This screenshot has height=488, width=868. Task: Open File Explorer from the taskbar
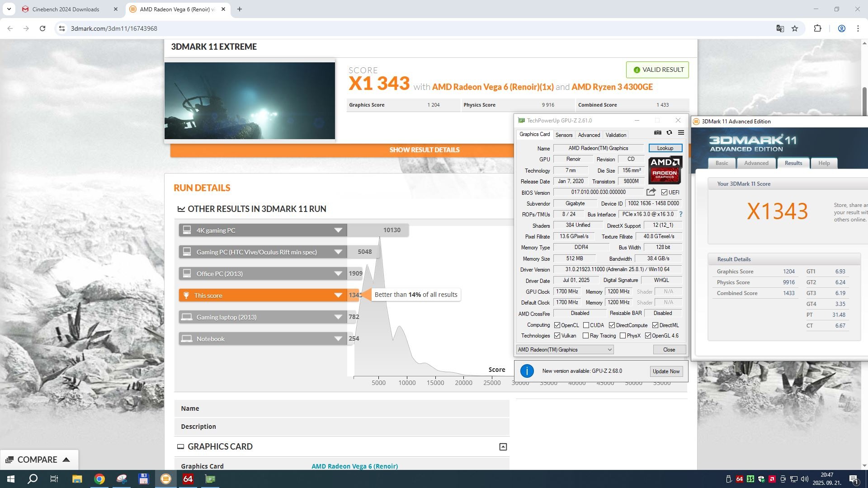click(77, 479)
